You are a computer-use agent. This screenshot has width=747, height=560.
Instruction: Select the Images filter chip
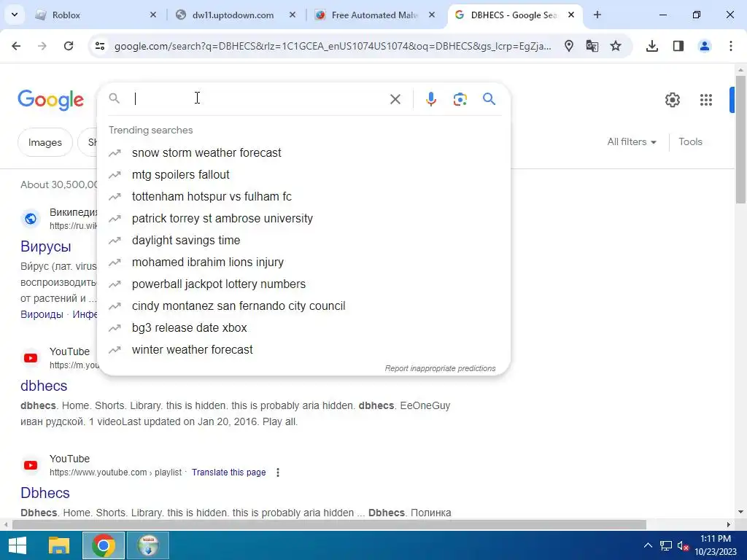[45, 142]
